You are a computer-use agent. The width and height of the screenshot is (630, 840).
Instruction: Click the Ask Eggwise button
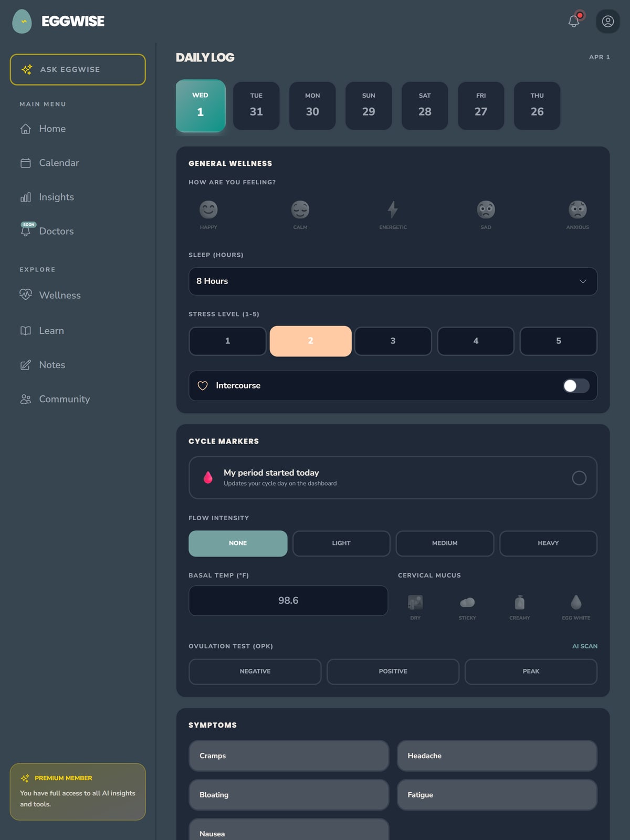[x=78, y=69]
